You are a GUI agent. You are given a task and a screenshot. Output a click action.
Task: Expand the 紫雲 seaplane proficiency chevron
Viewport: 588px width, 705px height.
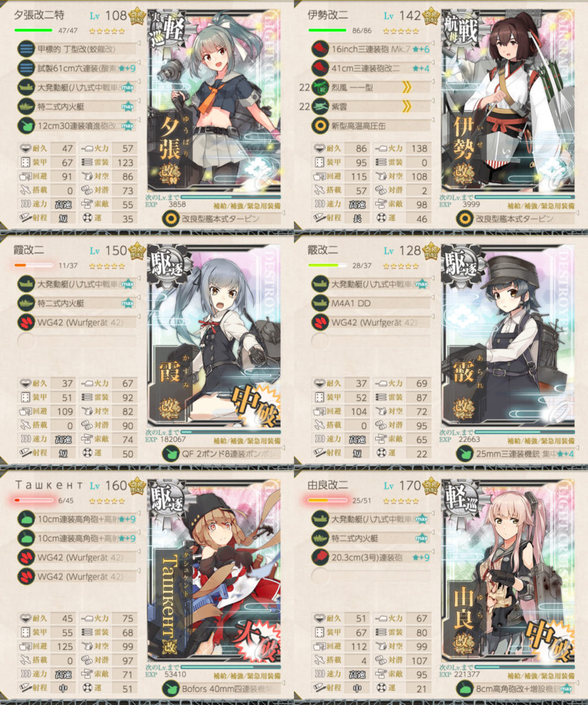point(406,106)
